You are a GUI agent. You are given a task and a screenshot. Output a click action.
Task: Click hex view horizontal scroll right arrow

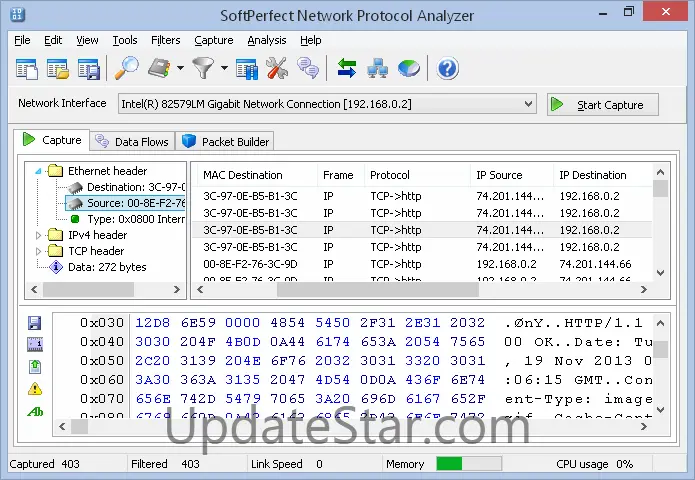[x=644, y=426]
